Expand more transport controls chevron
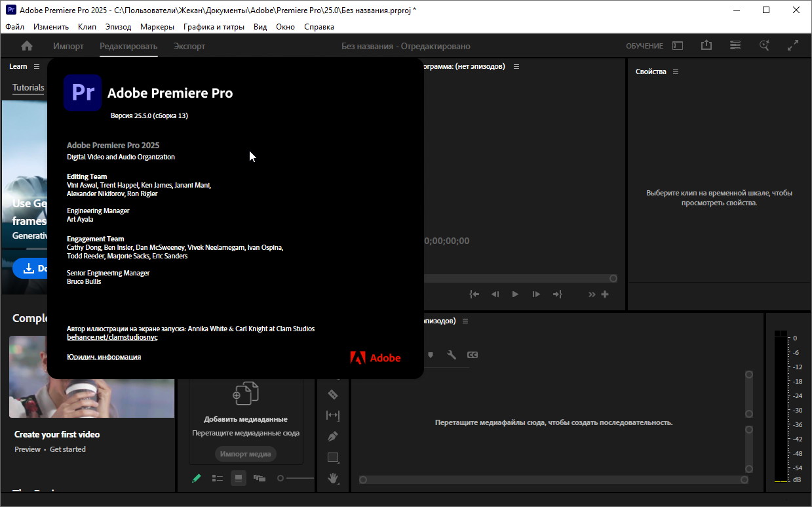Image resolution: width=812 pixels, height=507 pixels. [592, 294]
